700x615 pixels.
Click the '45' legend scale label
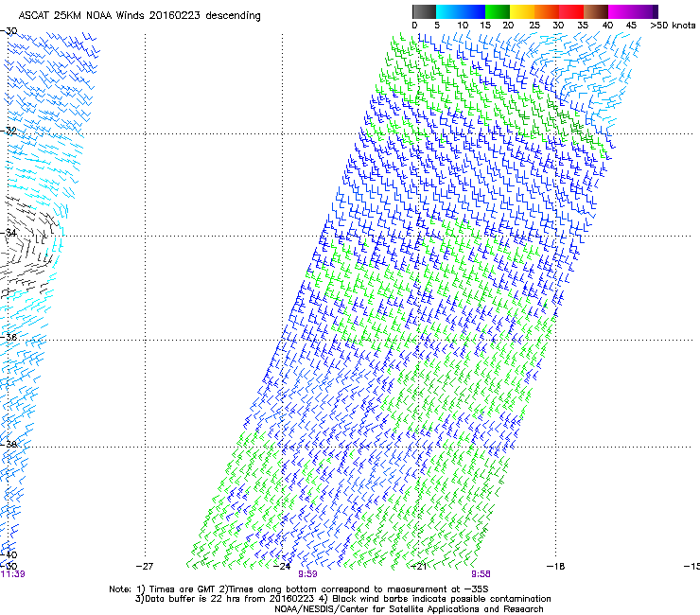(x=631, y=26)
